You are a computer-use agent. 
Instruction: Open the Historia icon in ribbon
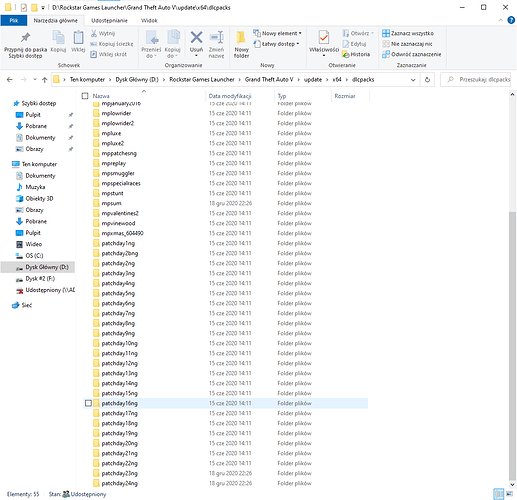(x=356, y=54)
